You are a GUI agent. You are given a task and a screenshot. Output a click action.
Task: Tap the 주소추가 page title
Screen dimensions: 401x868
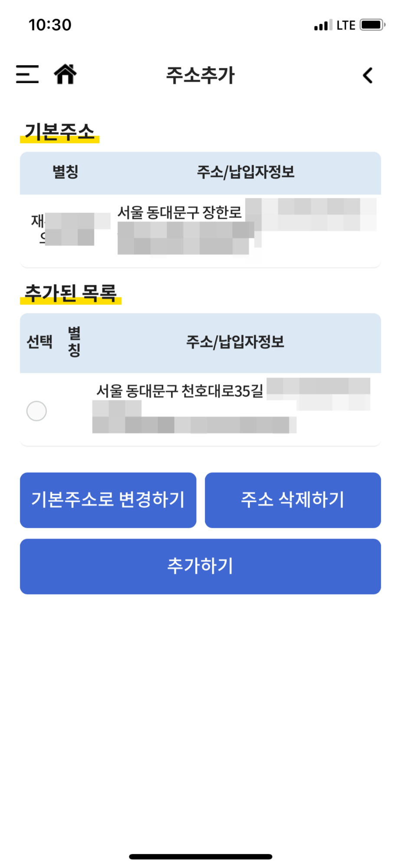pos(200,75)
